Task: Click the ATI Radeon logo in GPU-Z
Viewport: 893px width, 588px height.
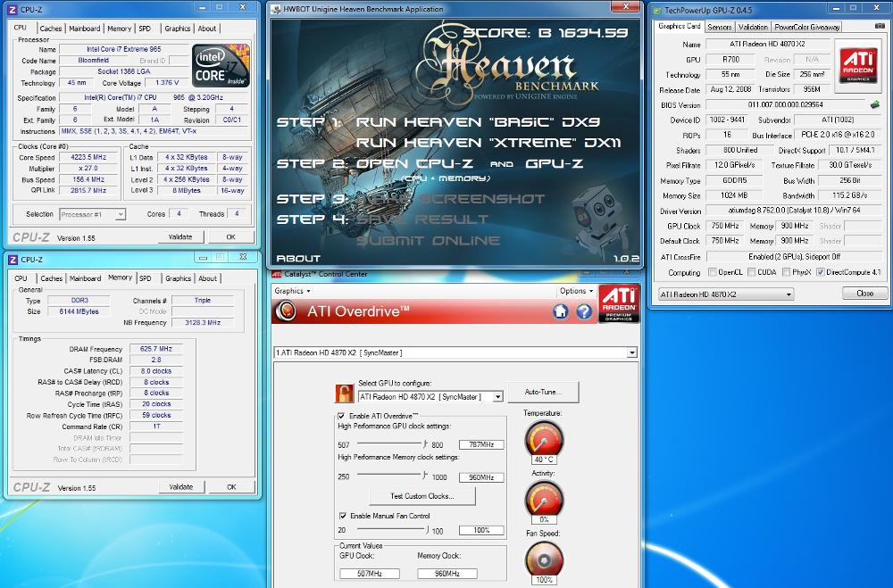Action: (857, 65)
